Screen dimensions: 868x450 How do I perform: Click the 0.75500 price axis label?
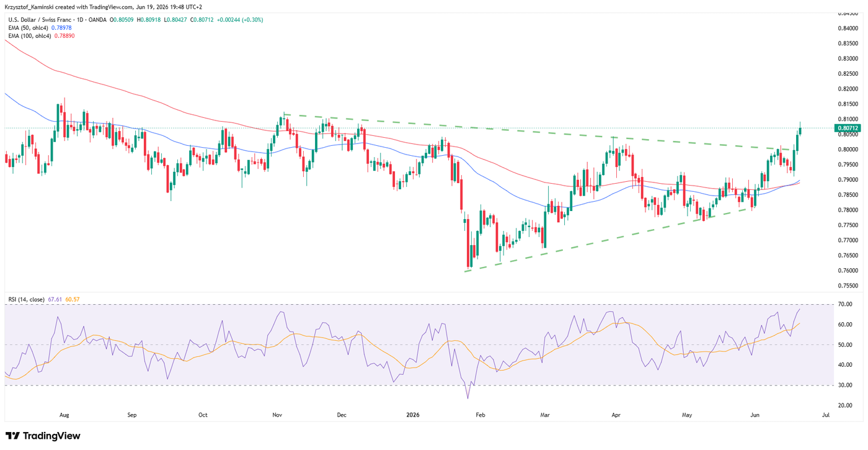coord(848,286)
